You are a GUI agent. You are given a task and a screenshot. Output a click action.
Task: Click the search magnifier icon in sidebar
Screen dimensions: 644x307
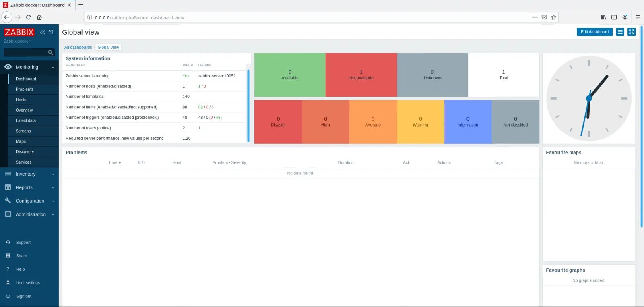[50, 52]
